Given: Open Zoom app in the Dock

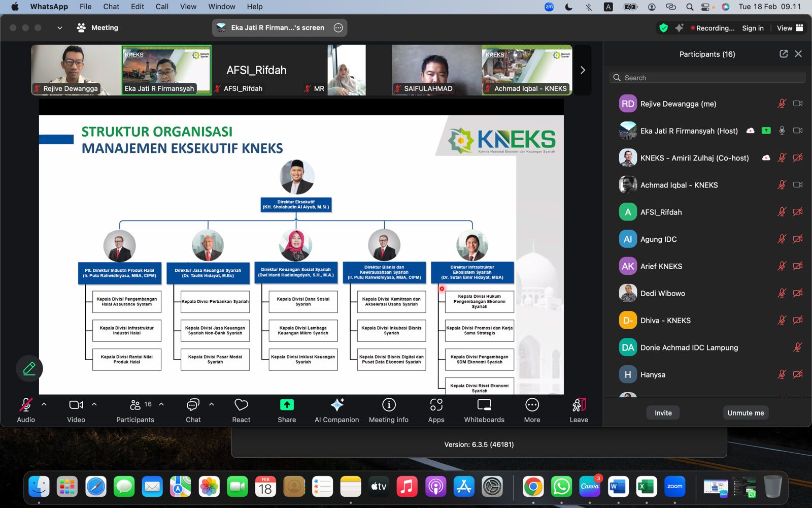Looking at the screenshot, I should (674, 487).
